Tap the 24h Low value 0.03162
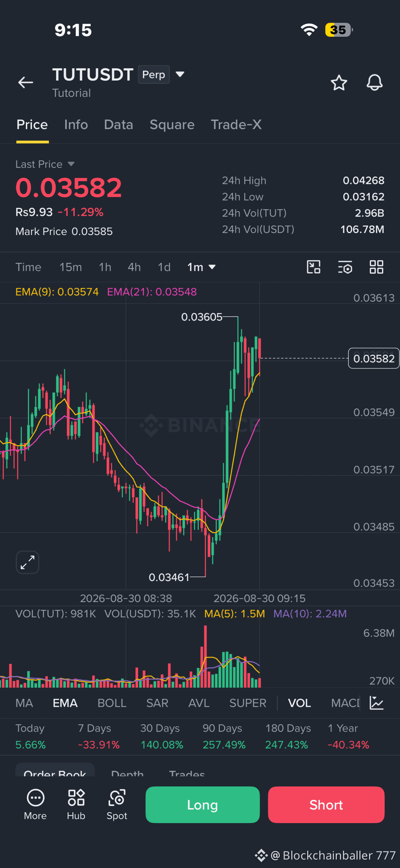The width and height of the screenshot is (400, 868). coord(364,197)
